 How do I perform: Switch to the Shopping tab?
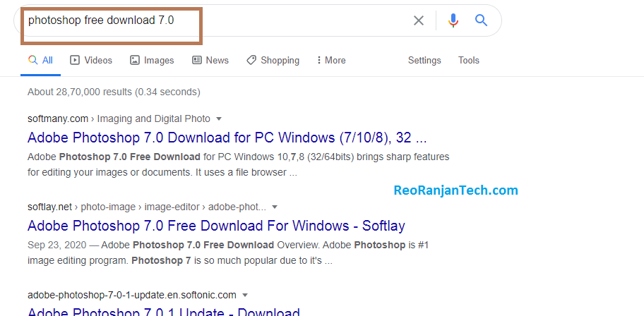[273, 61]
